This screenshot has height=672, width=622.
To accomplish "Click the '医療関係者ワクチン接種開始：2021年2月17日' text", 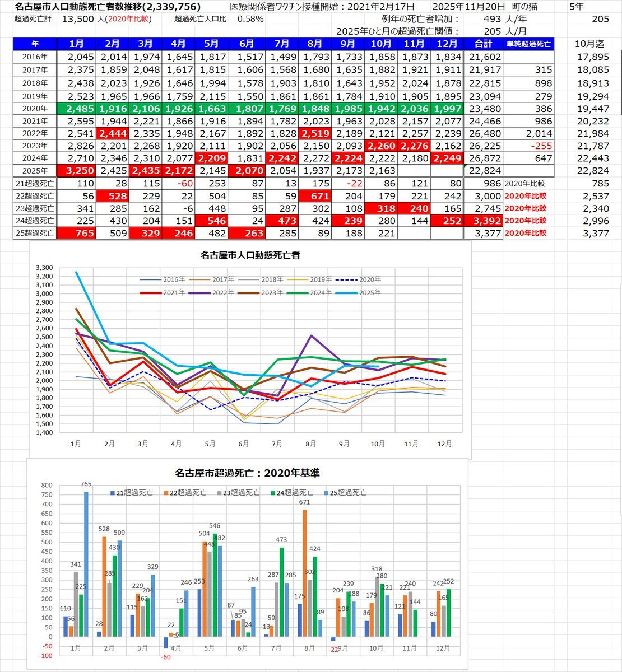I will pyautogui.click(x=322, y=7).
